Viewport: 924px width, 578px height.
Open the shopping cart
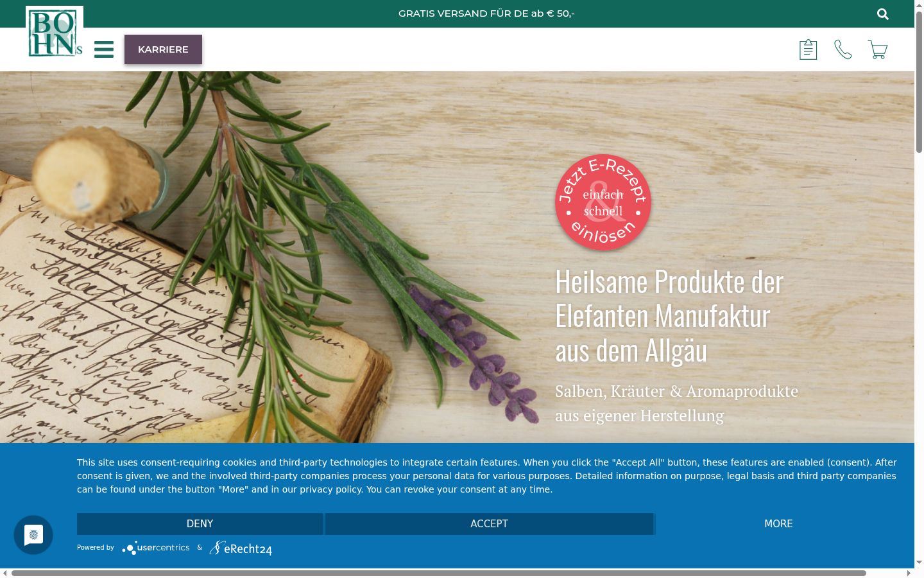877,49
